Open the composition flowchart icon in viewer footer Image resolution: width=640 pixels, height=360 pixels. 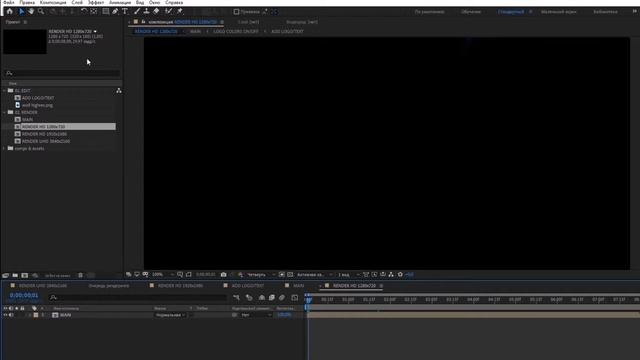click(391, 275)
